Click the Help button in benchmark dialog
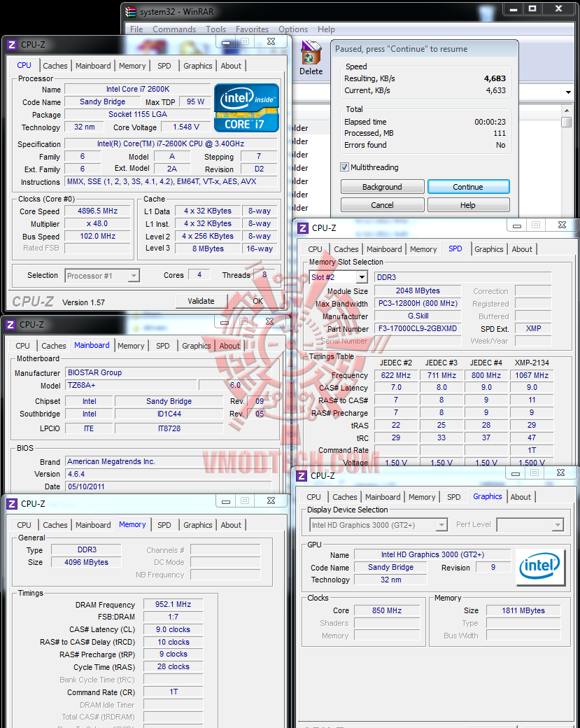Screen dimensions: 580x728 (468, 204)
